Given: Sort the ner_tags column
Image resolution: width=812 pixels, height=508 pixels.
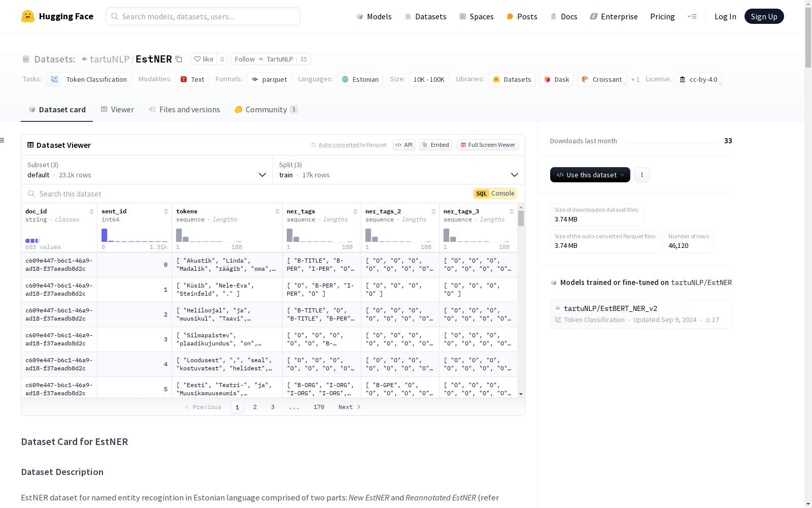Looking at the screenshot, I should pos(355,211).
